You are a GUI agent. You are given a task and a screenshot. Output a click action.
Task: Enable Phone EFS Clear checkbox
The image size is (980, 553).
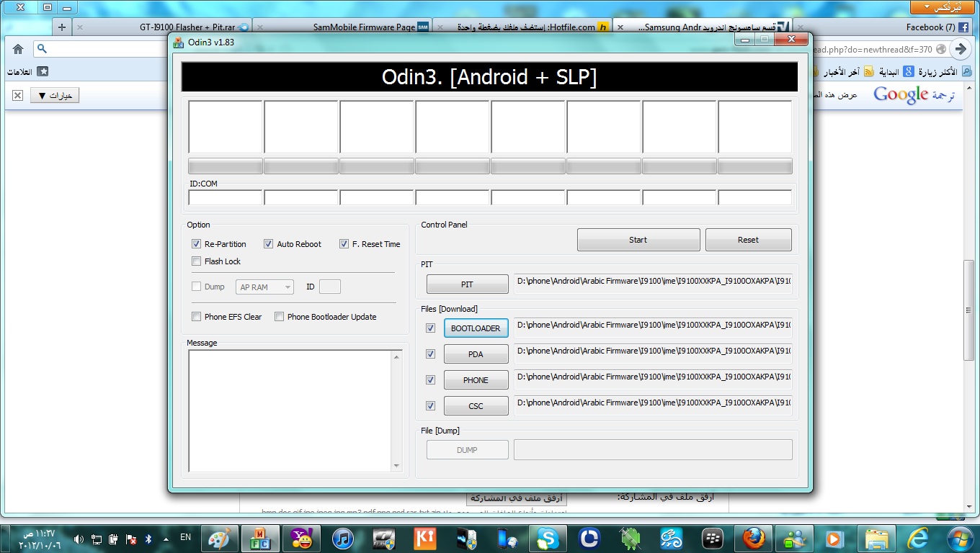click(196, 317)
